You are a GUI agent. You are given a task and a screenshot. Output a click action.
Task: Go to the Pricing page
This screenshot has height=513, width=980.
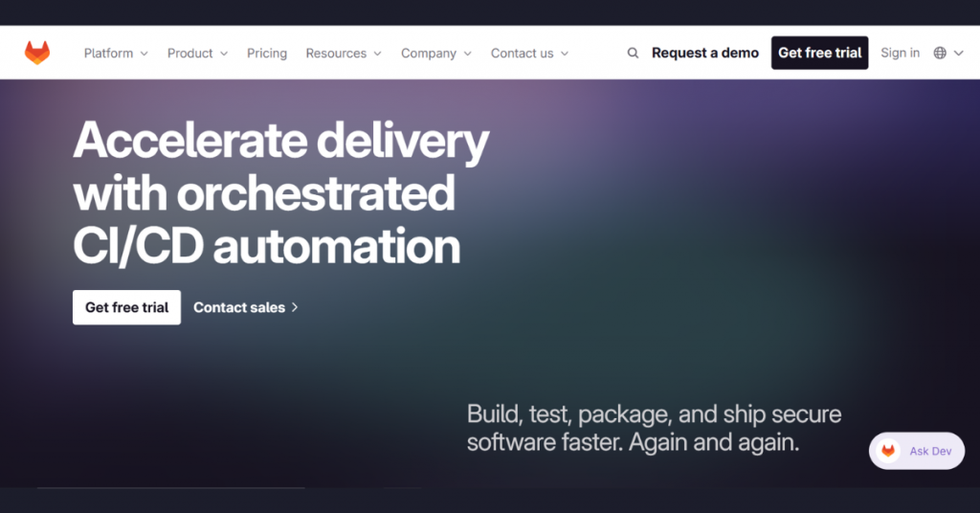pyautogui.click(x=267, y=53)
